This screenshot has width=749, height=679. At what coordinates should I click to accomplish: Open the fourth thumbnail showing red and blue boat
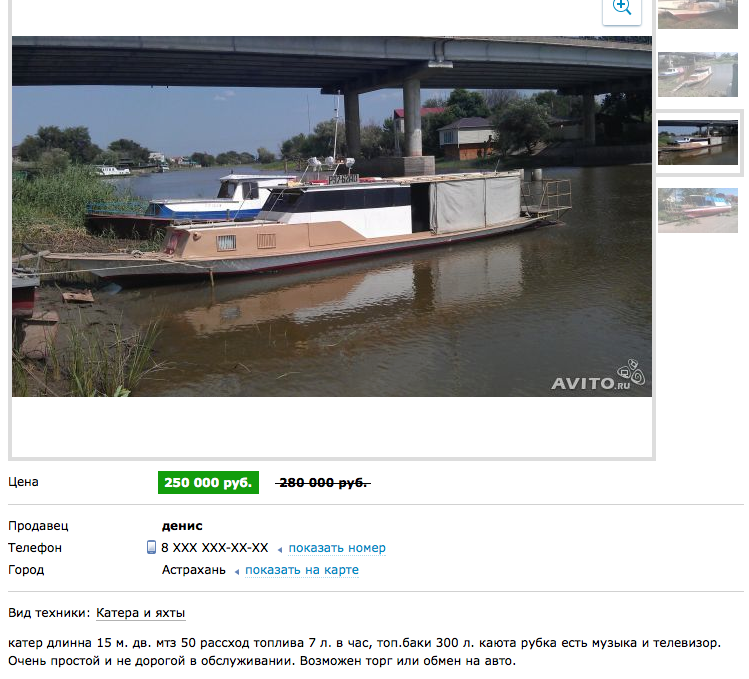pyautogui.click(x=698, y=210)
